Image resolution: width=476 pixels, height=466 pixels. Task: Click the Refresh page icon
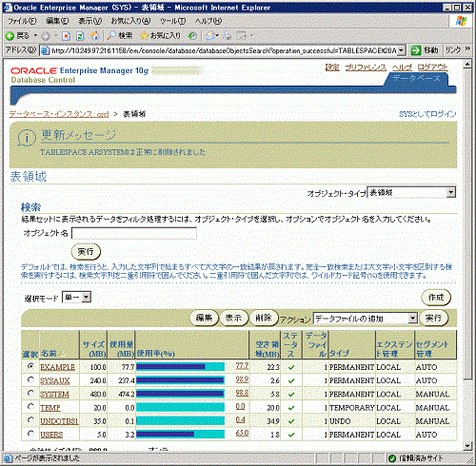pos(80,36)
